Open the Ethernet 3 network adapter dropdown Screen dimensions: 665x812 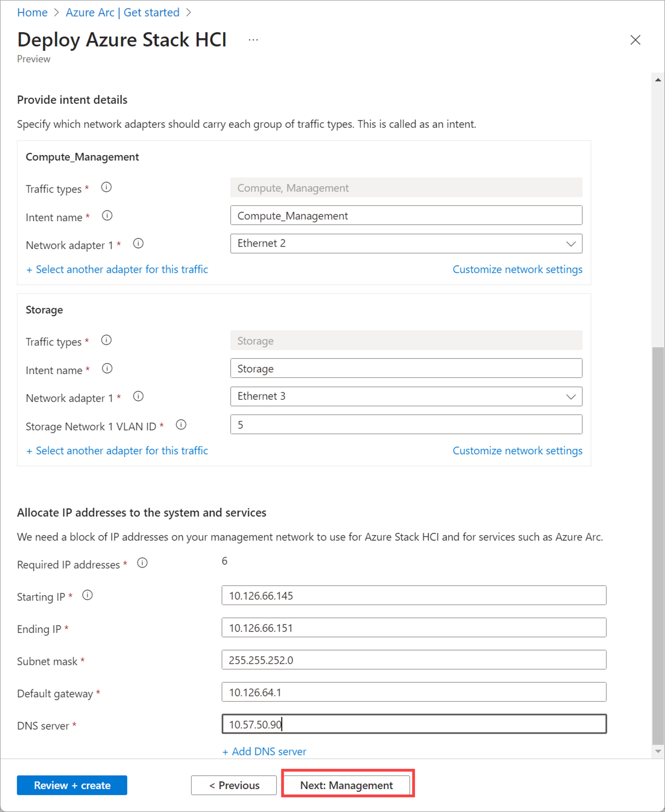pyautogui.click(x=406, y=396)
